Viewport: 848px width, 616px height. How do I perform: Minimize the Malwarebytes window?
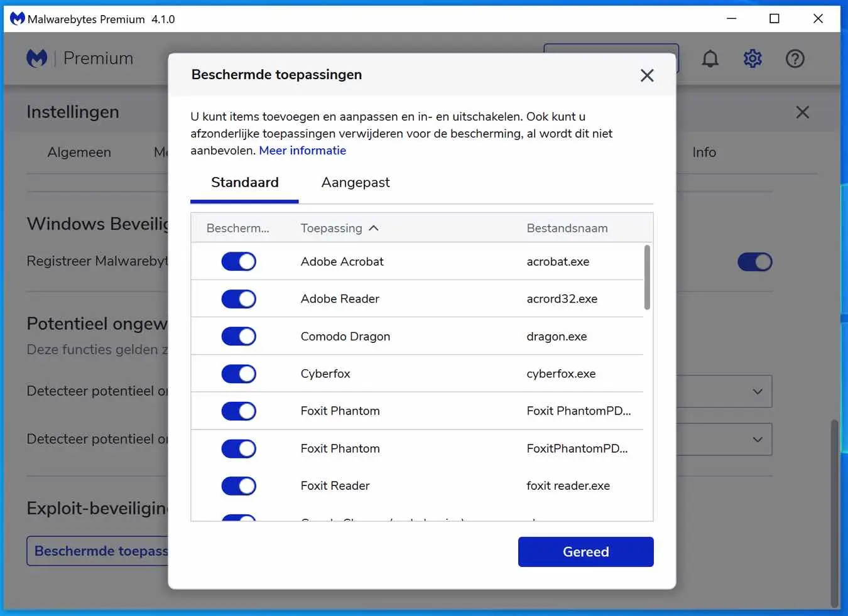click(x=731, y=19)
